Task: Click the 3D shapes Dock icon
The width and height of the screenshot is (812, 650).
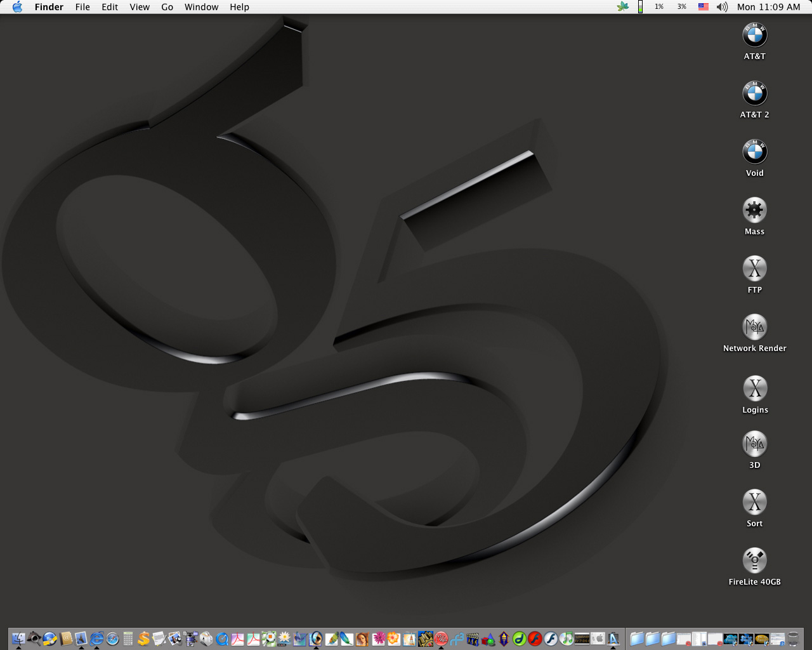Action: pyautogui.click(x=488, y=638)
